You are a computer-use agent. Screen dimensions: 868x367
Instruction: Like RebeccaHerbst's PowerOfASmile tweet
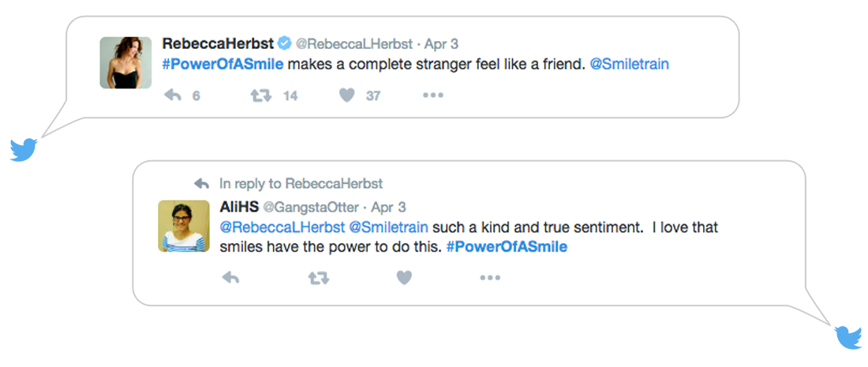[x=347, y=95]
